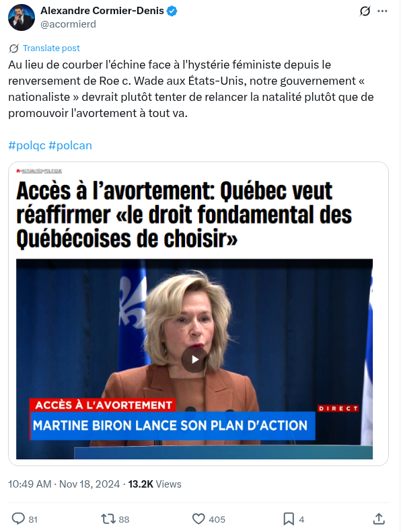Like the post with the heart icon
Viewport: 401px width, 532px height.
[198, 519]
